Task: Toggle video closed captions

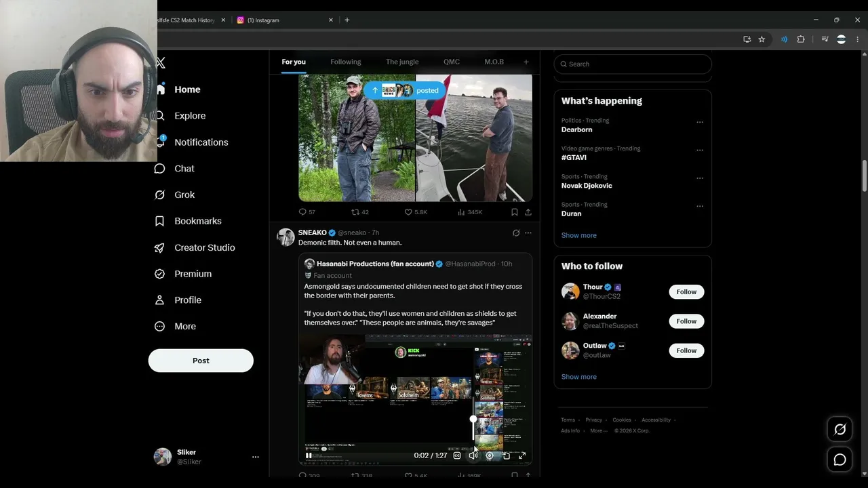Action: (457, 455)
